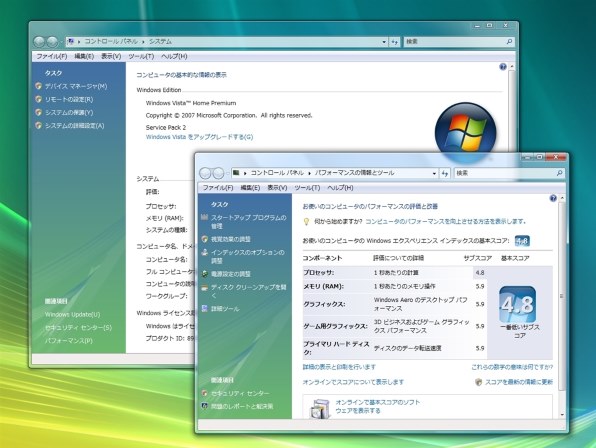Screen dimensions: 596x448
Task: Click コントロール パネル breadcrumb in System window
Action: pyautogui.click(x=111, y=41)
